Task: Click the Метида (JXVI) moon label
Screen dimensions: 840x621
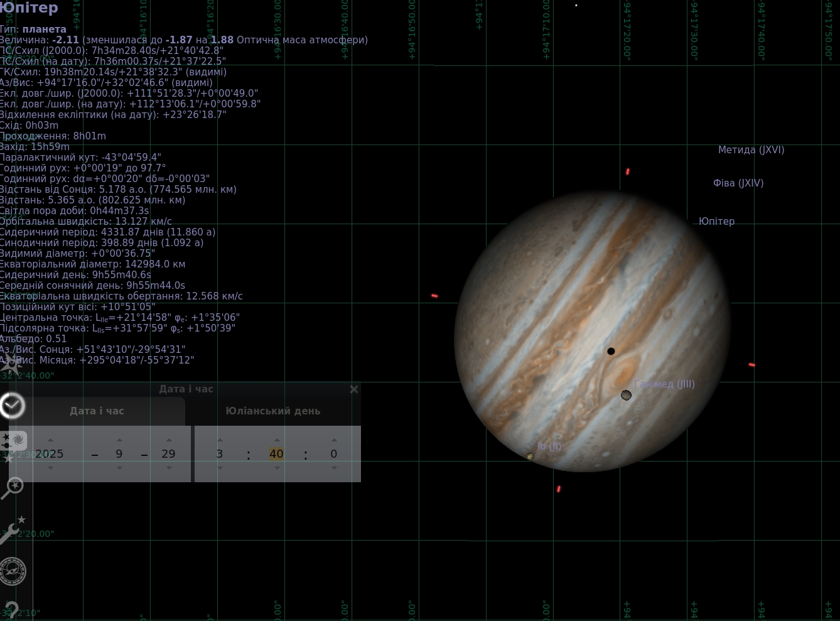Action: [751, 150]
